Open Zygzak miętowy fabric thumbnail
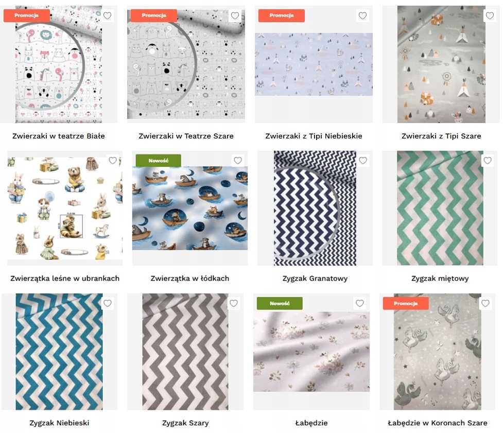This screenshot has height=433, width=504. (440, 208)
